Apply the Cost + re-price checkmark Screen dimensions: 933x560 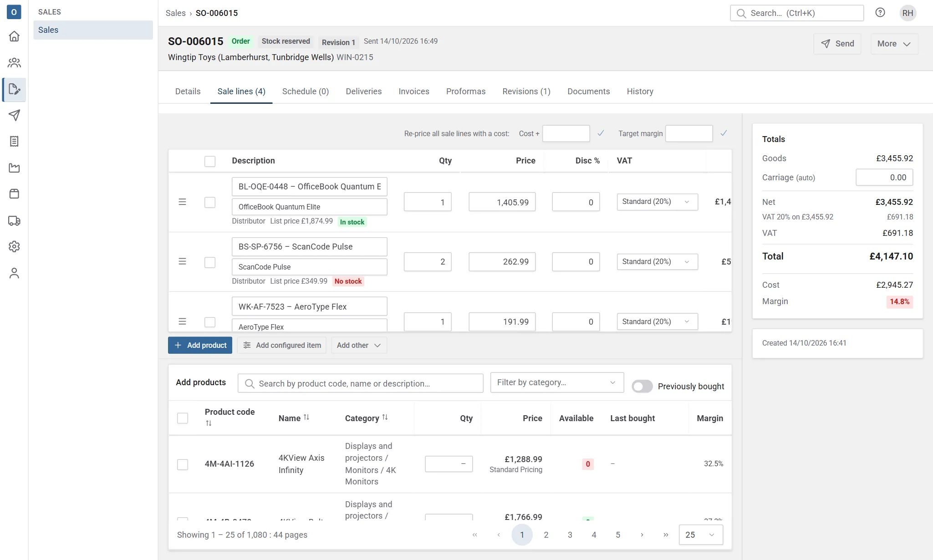(601, 133)
